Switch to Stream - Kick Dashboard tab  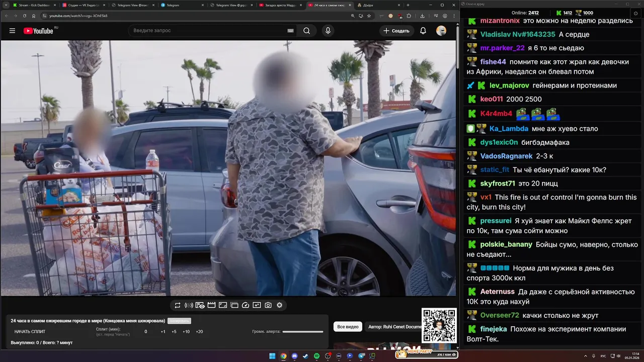pos(34,5)
